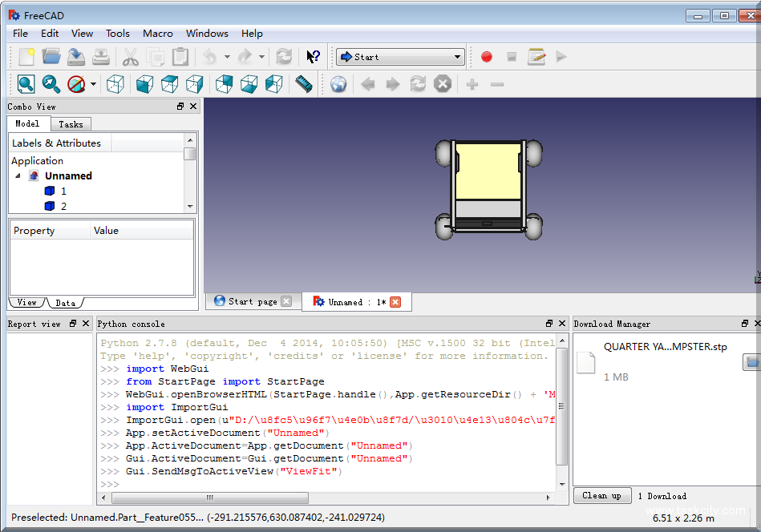Start macro recording with red circle

[487, 57]
